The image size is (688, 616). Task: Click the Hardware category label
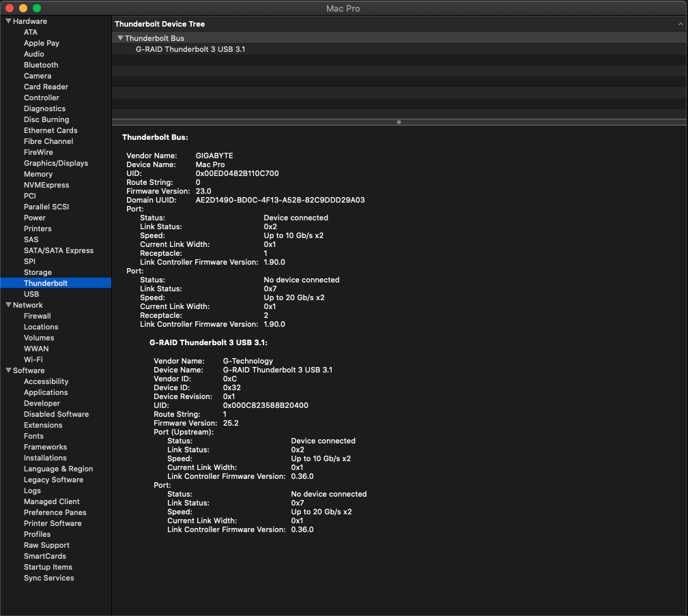30,21
